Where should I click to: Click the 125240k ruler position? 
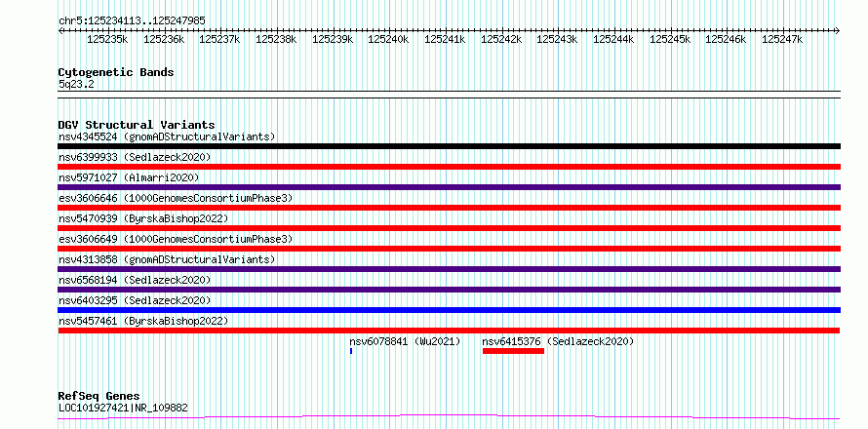tap(388, 39)
